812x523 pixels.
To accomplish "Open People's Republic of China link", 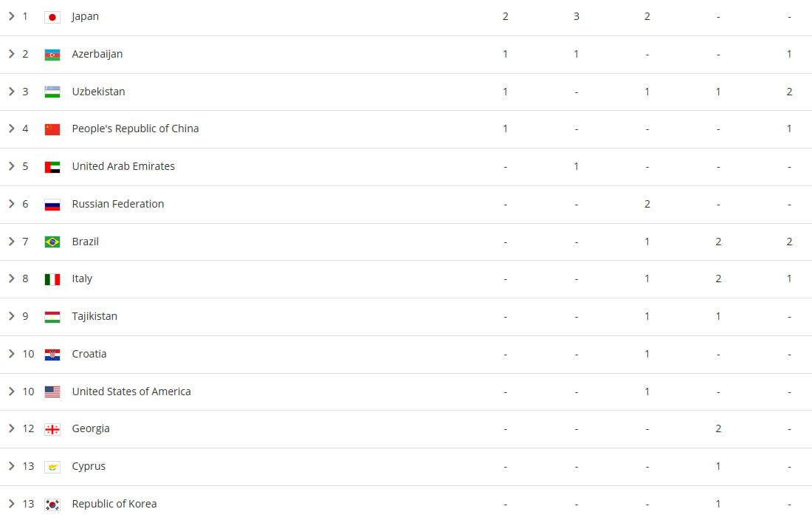I will [135, 129].
